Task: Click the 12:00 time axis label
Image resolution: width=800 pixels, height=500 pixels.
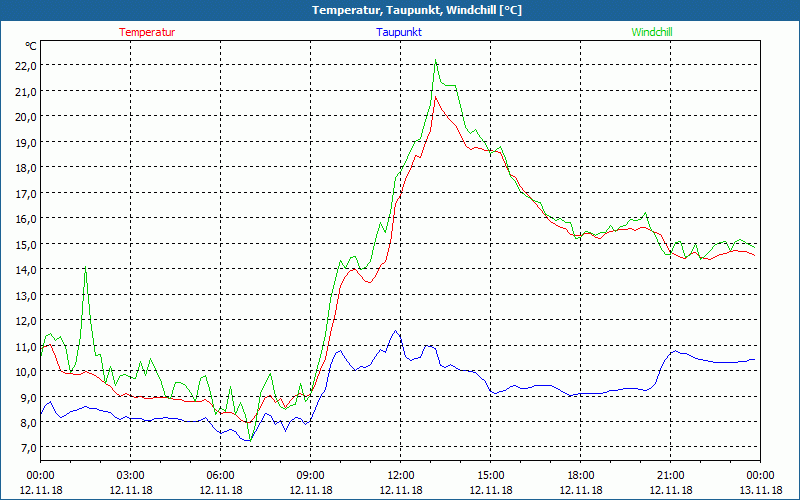Action: click(x=401, y=476)
